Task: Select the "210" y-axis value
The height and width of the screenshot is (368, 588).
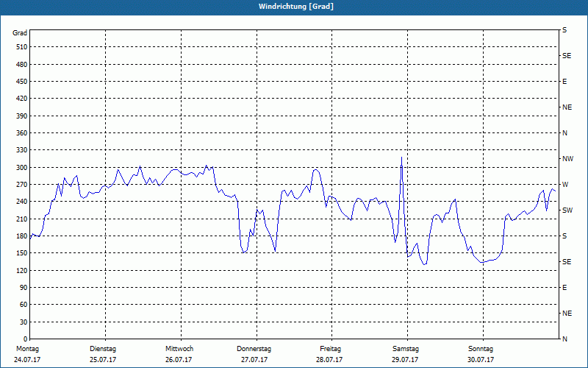Action: [22, 219]
